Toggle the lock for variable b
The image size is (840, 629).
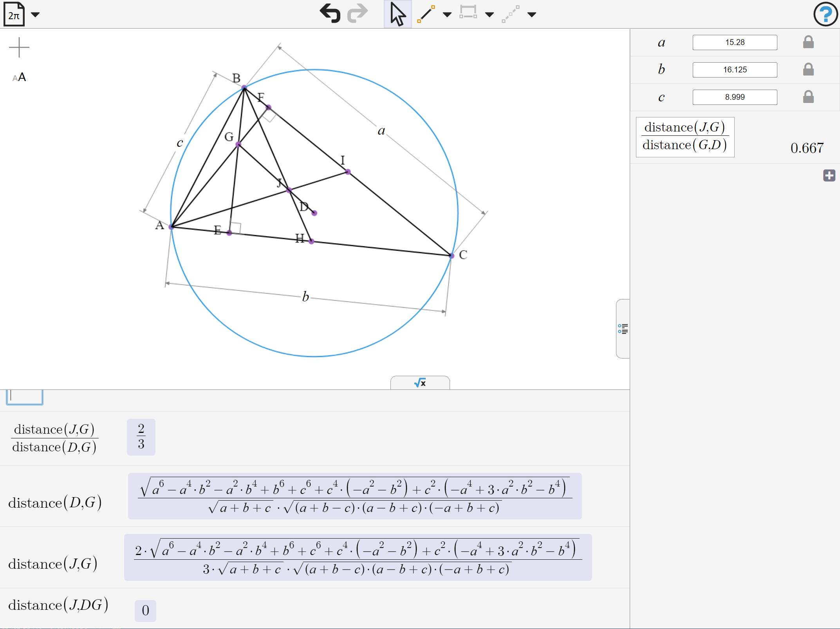(808, 69)
